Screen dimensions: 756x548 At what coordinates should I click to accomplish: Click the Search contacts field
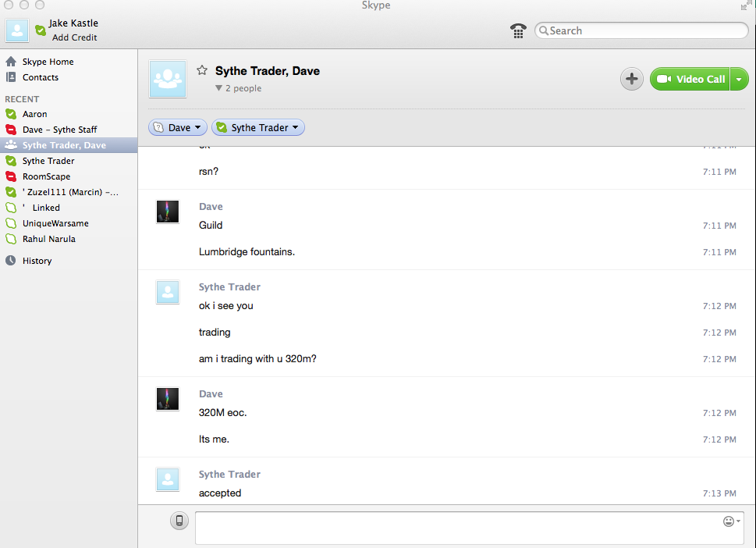click(x=641, y=30)
